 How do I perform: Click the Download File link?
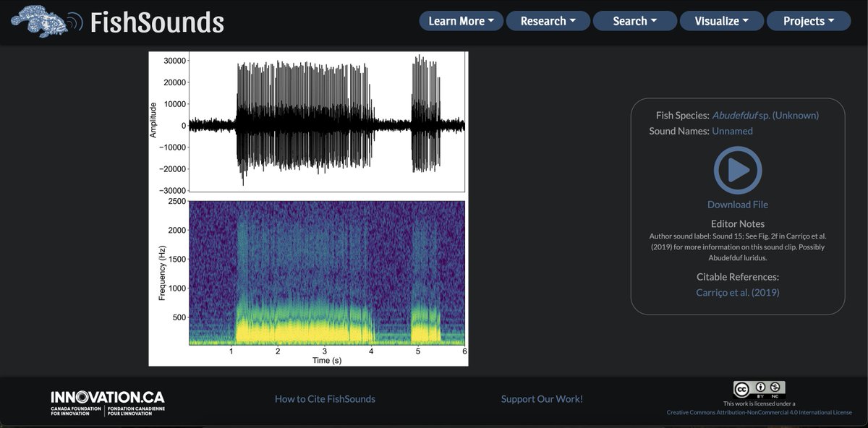pos(737,205)
